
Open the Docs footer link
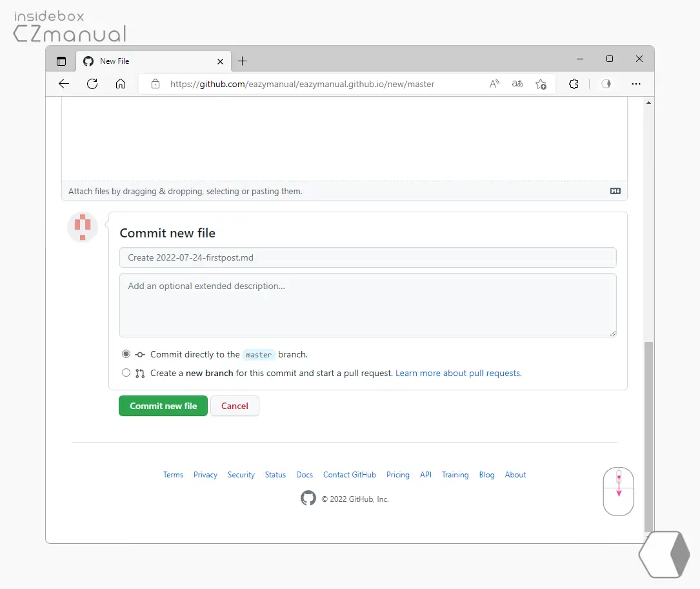click(305, 475)
